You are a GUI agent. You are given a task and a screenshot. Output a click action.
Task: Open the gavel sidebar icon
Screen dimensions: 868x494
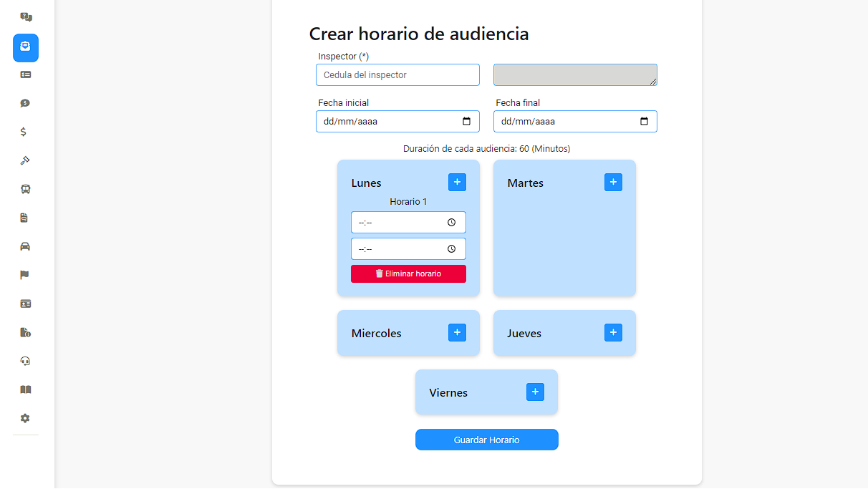(26, 160)
